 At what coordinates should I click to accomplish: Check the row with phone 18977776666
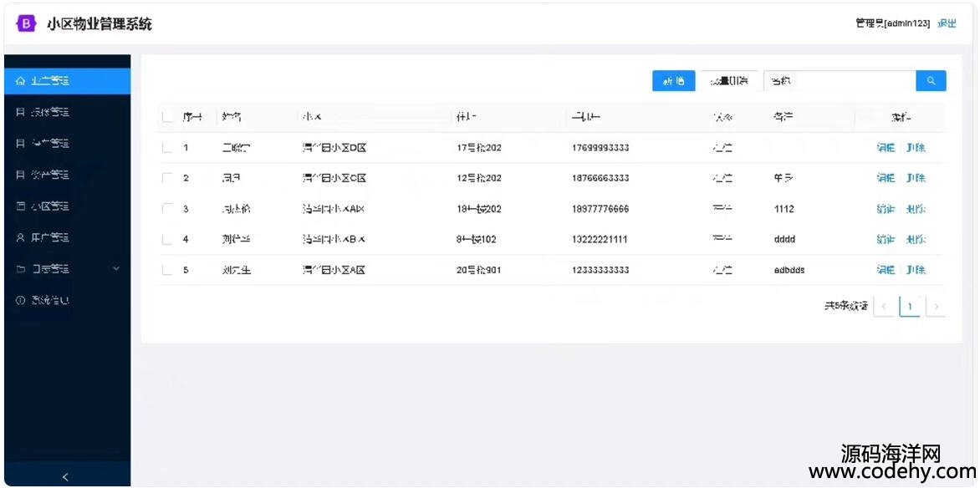pyautogui.click(x=167, y=209)
